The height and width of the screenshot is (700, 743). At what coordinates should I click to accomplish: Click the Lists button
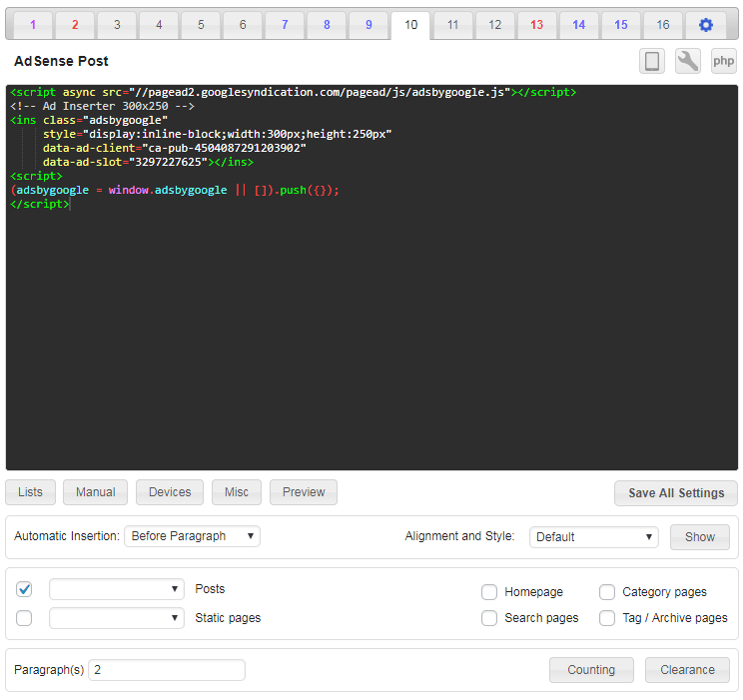30,492
